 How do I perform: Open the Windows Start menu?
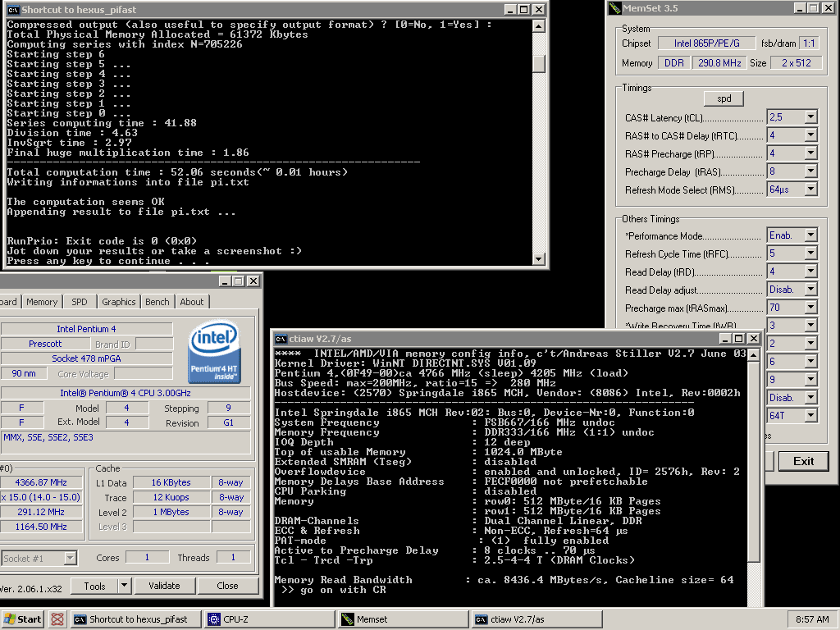[22, 619]
